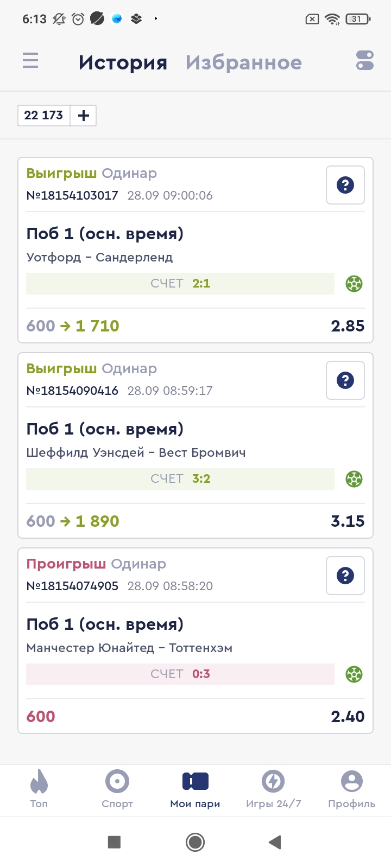Open the Профиль section

pyautogui.click(x=351, y=789)
